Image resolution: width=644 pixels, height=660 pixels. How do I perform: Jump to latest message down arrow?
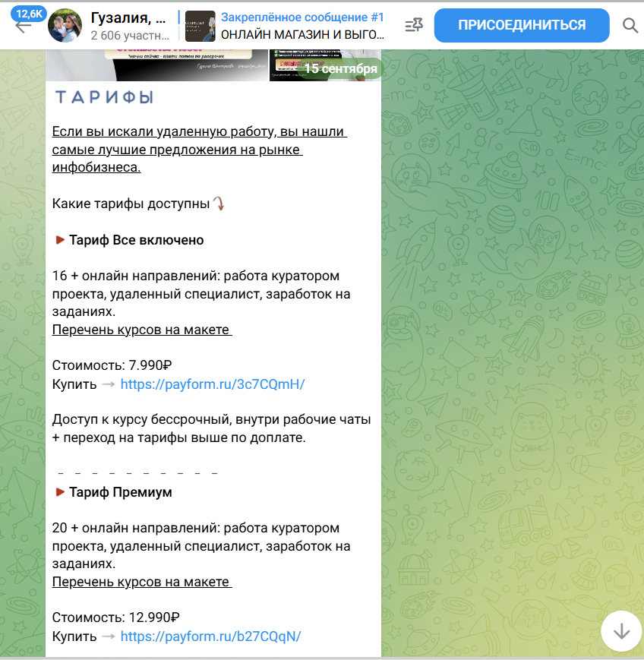(x=621, y=632)
